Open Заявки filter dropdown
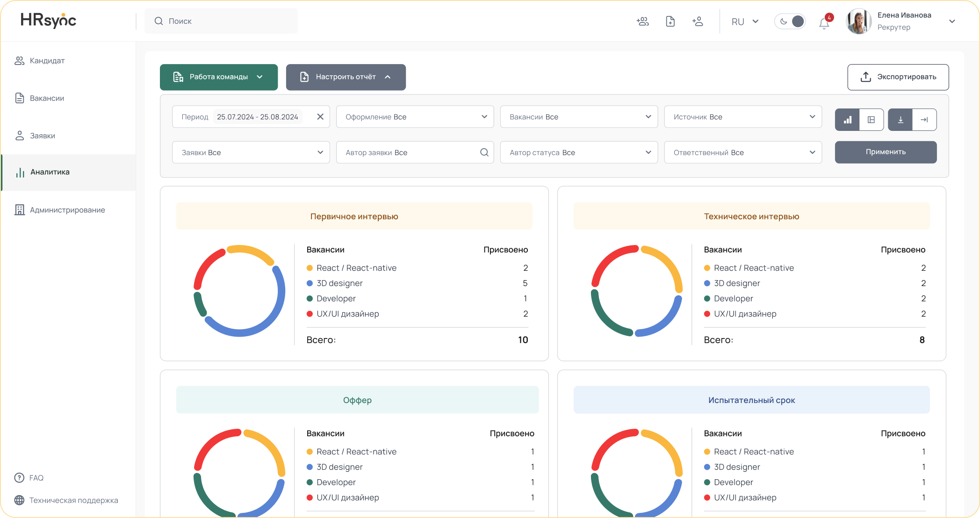This screenshot has width=980, height=518. pos(251,152)
